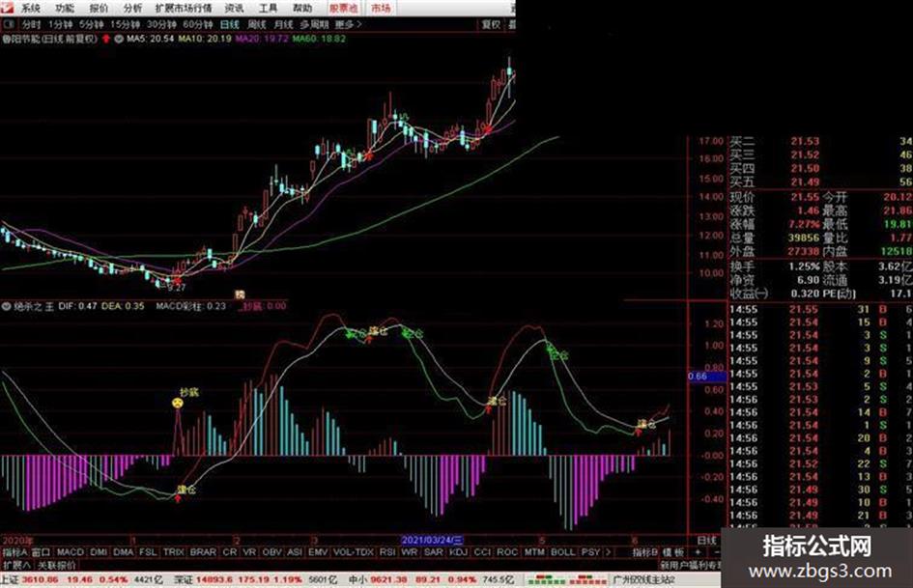The image size is (913, 588).
Task: Open the 多周期 multi-period view
Action: pos(314,24)
